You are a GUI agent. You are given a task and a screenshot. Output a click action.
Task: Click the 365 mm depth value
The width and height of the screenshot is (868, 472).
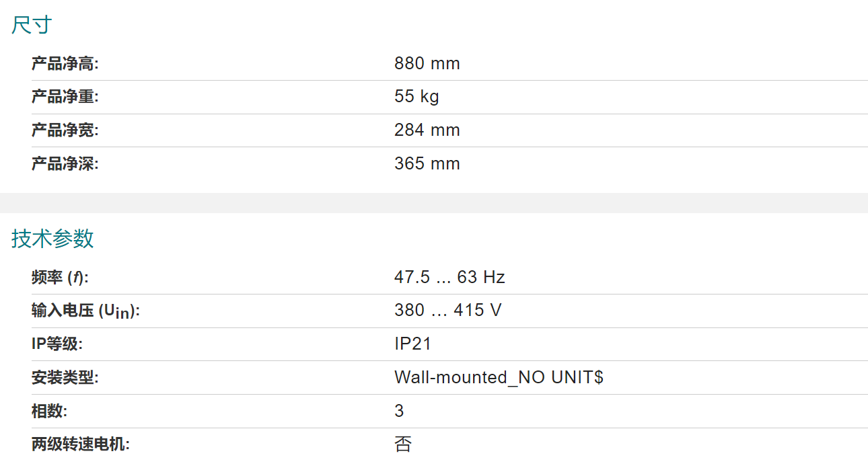(x=427, y=163)
